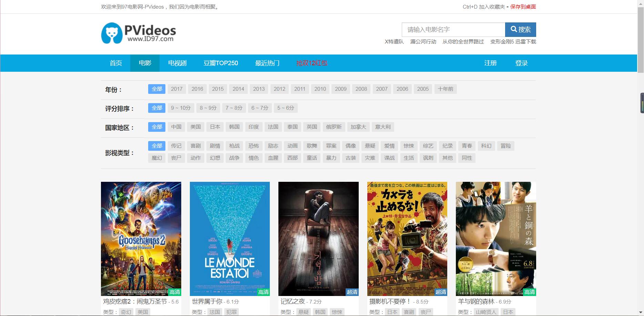The width and height of the screenshot is (644, 316).
Task: Select 全部 in the 年份 filter row
Action: coord(157,89)
